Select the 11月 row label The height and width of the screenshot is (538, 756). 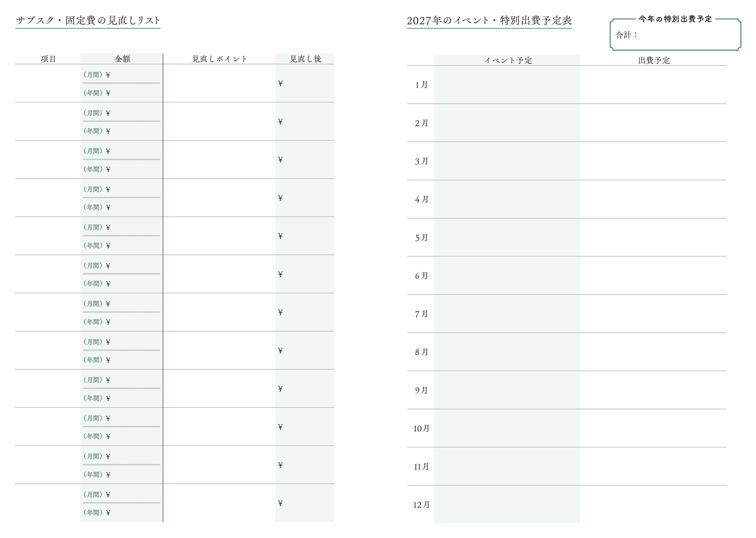click(x=421, y=466)
